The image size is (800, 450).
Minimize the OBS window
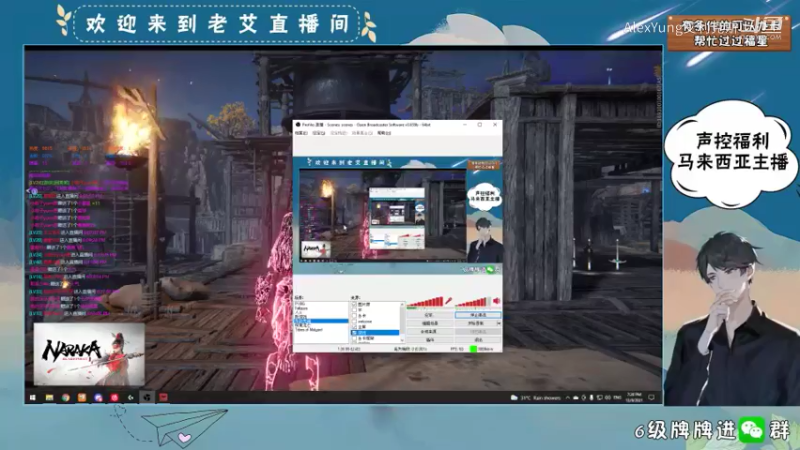tap(465, 124)
